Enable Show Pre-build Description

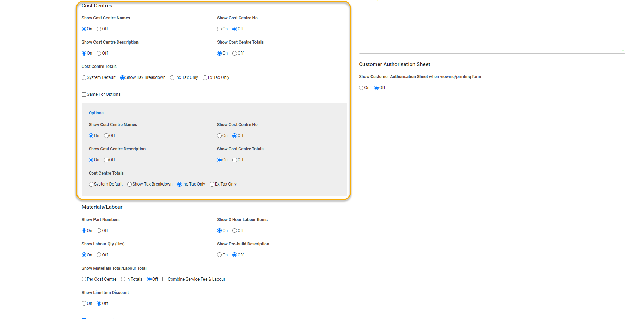pos(219,255)
